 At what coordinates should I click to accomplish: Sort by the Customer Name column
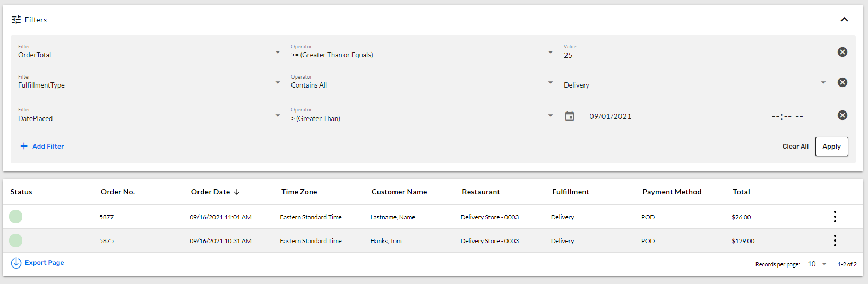point(399,192)
